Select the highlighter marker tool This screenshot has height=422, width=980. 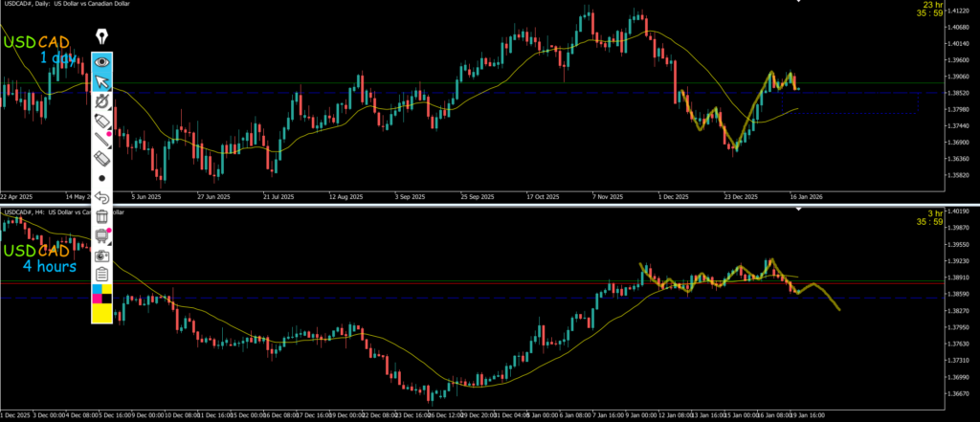coord(101,121)
